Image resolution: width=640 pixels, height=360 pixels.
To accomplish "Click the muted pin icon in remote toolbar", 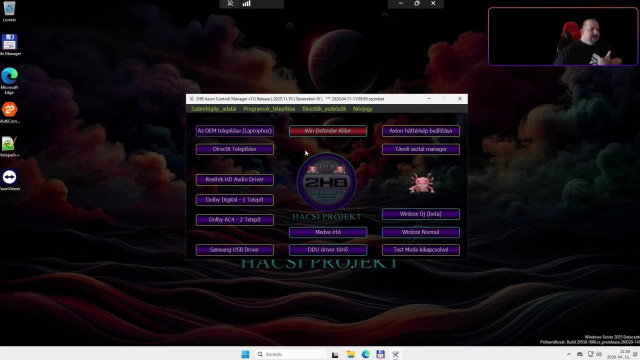I will 230,4.
